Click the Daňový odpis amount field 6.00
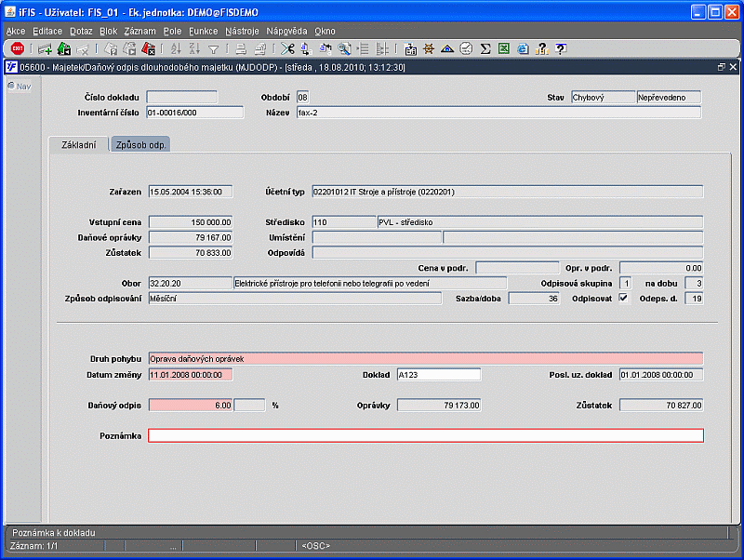Screen dimensions: 744x560 point(191,406)
